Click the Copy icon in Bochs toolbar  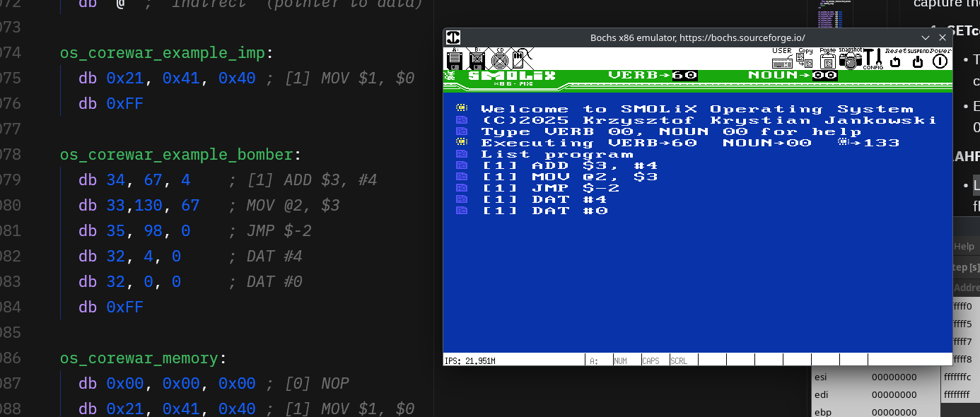[x=805, y=59]
